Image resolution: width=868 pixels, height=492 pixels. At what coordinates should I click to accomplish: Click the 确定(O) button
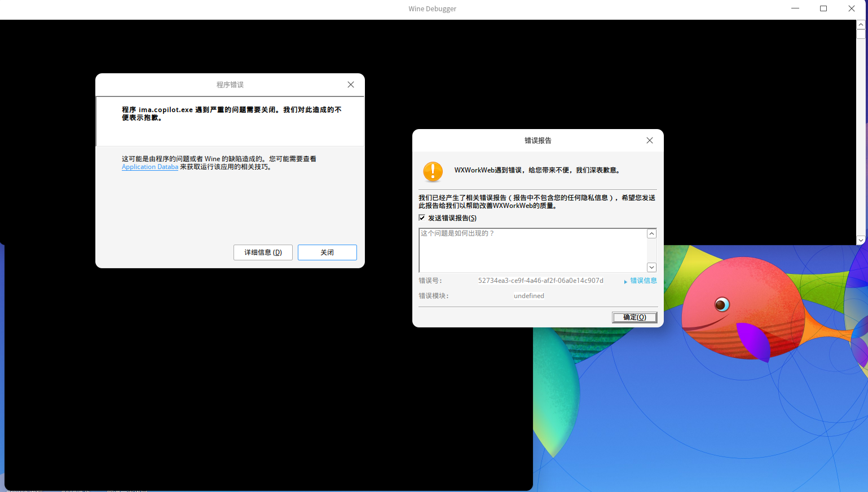coord(635,317)
